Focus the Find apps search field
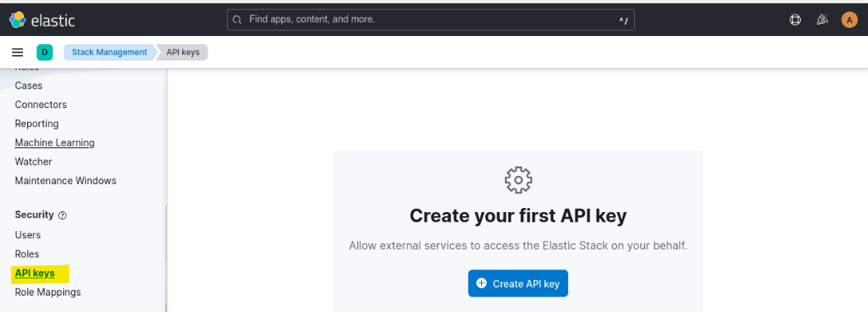 point(430,20)
